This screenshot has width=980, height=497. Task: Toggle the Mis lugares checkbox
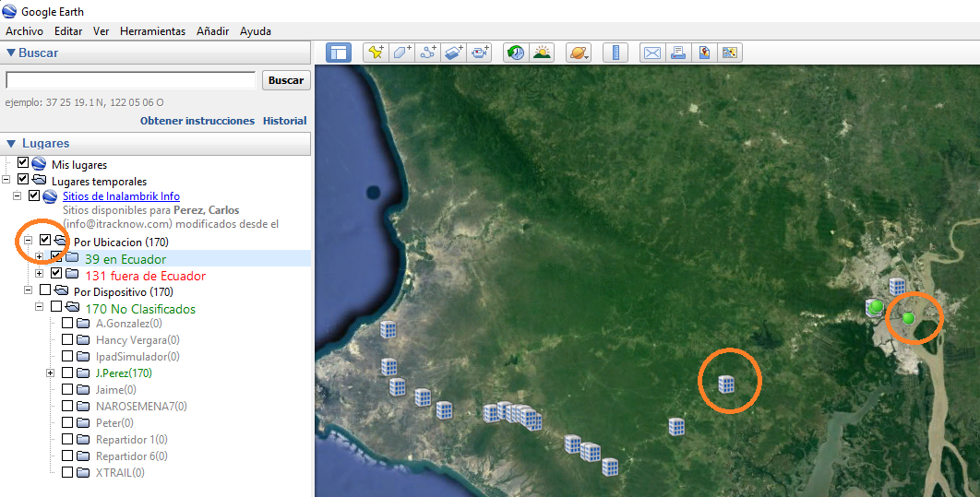point(23,162)
